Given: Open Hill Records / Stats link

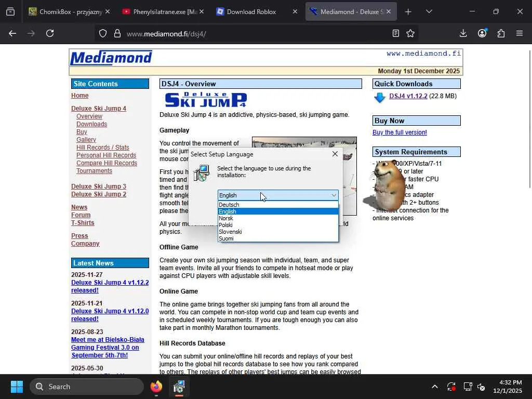Looking at the screenshot, I should tap(103, 148).
